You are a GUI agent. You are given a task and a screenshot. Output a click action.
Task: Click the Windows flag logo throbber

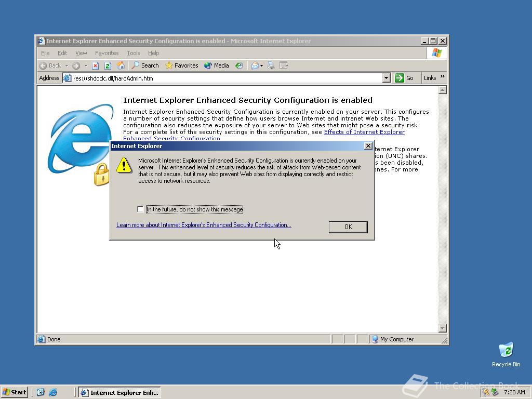tap(436, 53)
